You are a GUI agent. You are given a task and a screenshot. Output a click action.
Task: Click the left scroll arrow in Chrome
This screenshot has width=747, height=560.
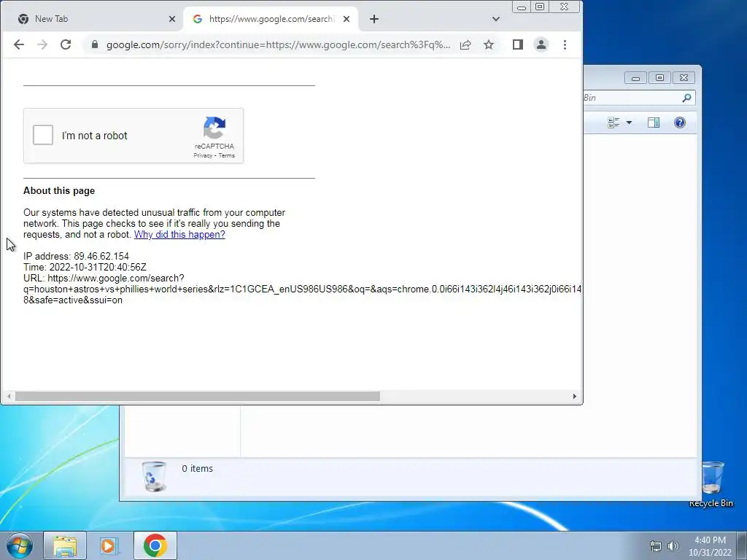click(9, 396)
